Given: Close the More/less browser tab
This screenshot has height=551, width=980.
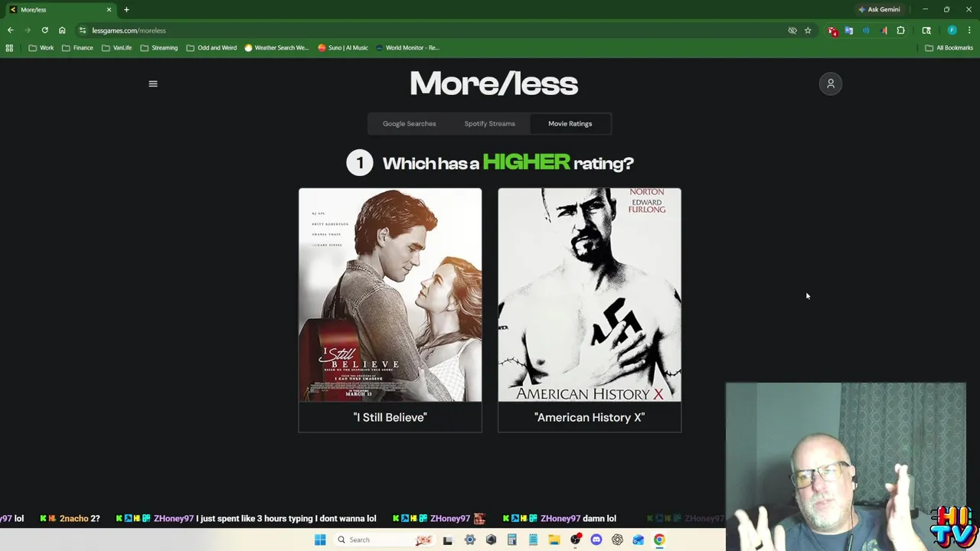Looking at the screenshot, I should click(x=109, y=10).
